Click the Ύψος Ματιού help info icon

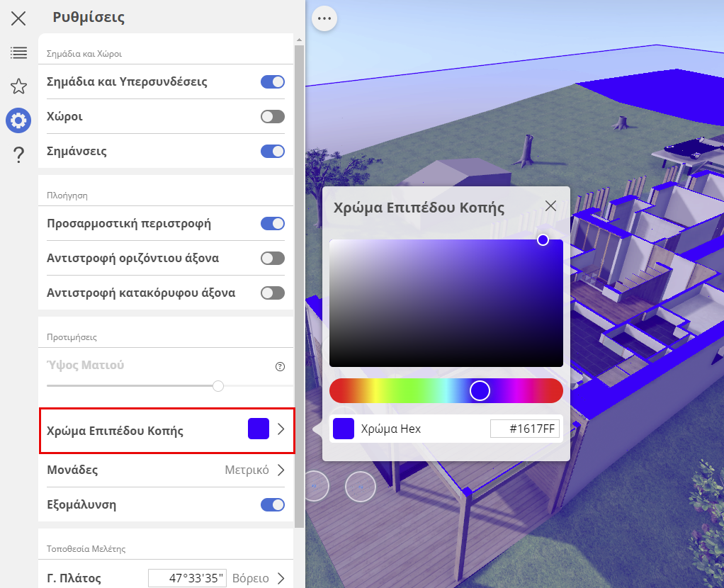click(280, 366)
